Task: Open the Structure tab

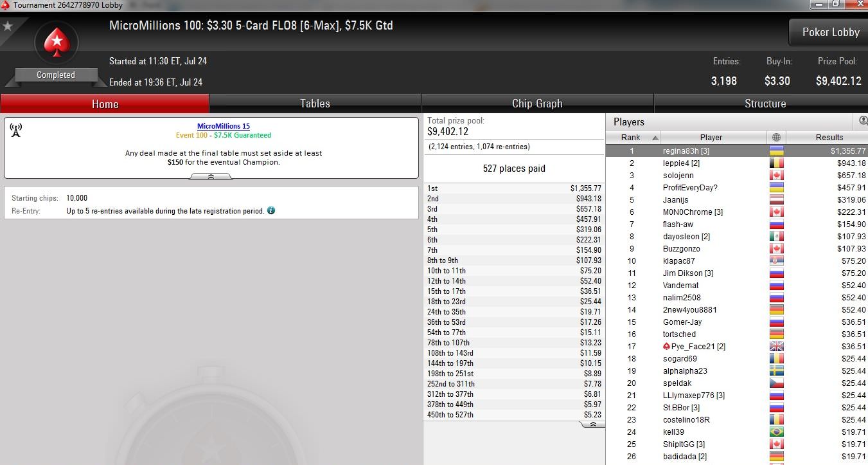Action: (x=765, y=104)
